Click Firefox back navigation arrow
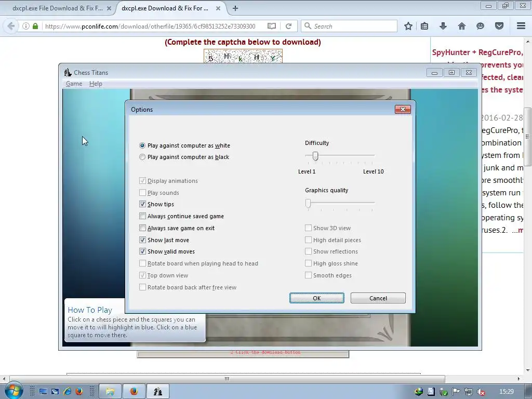This screenshot has height=399, width=532. 11,26
